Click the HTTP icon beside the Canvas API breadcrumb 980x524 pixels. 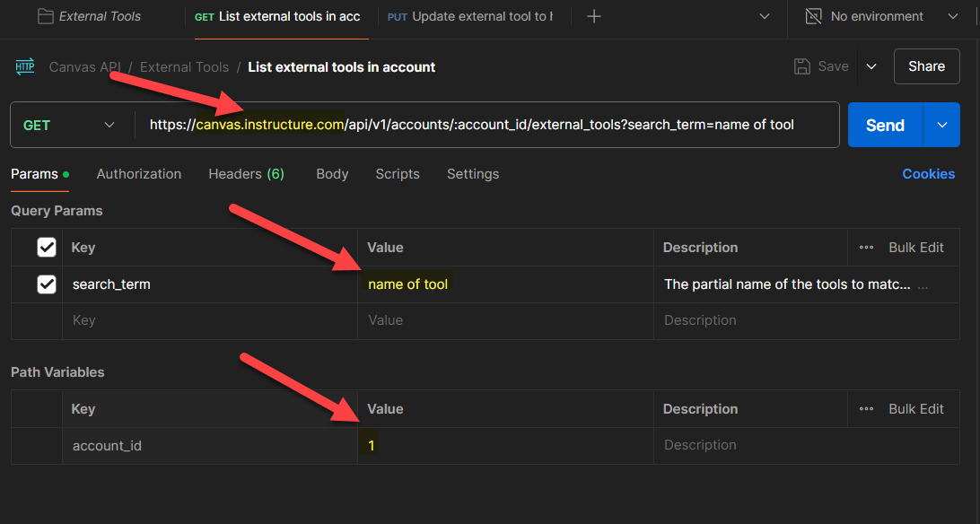[x=25, y=65]
